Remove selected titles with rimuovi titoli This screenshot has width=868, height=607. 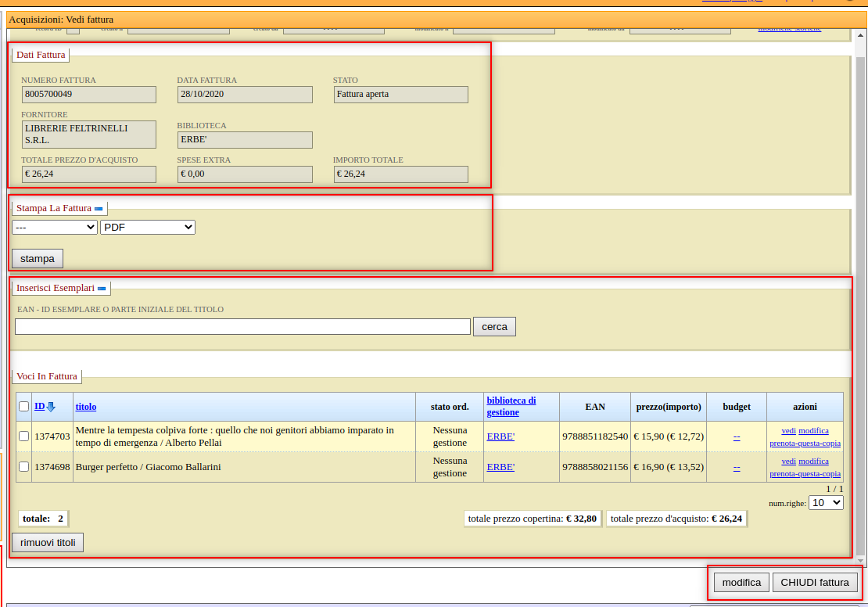pyautogui.click(x=48, y=543)
